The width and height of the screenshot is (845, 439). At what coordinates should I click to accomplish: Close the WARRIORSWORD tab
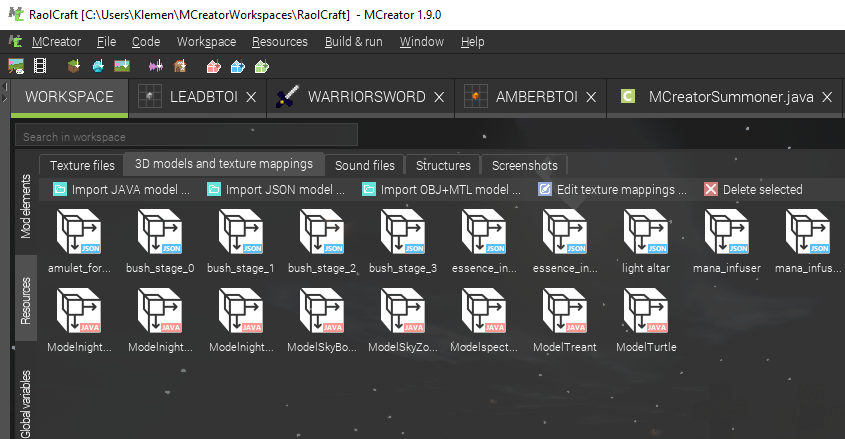(x=439, y=97)
